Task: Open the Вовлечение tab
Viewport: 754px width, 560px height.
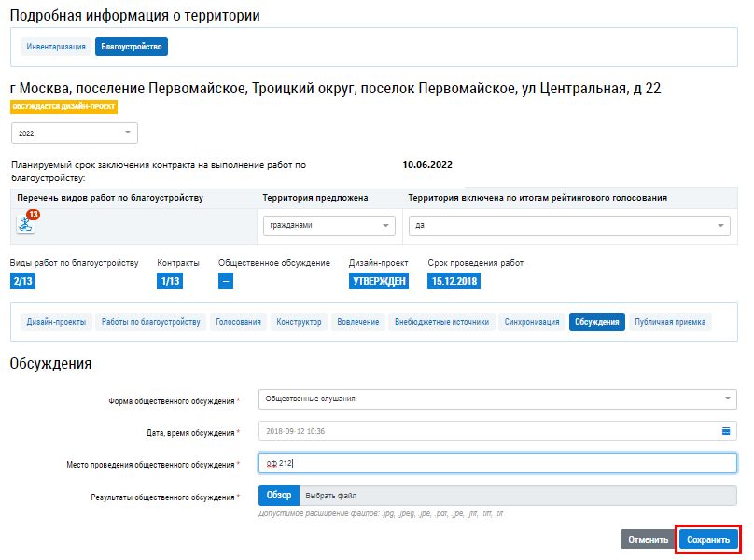Action: pyautogui.click(x=358, y=322)
